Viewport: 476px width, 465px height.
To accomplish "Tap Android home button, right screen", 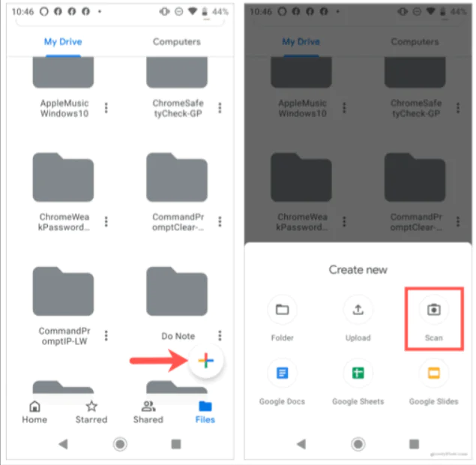I will 358,444.
